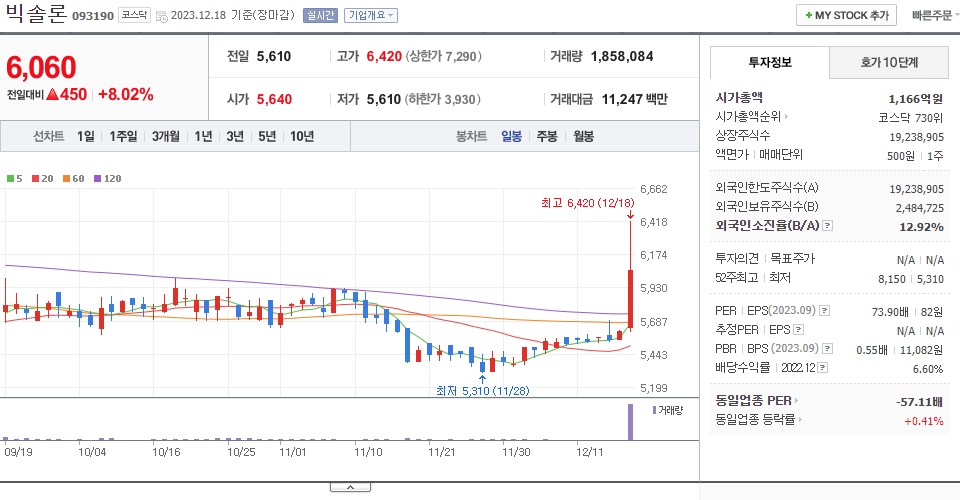Image resolution: width=960 pixels, height=500 pixels.
Task: Click the 11/21 date label on chart axis
Action: point(441,452)
